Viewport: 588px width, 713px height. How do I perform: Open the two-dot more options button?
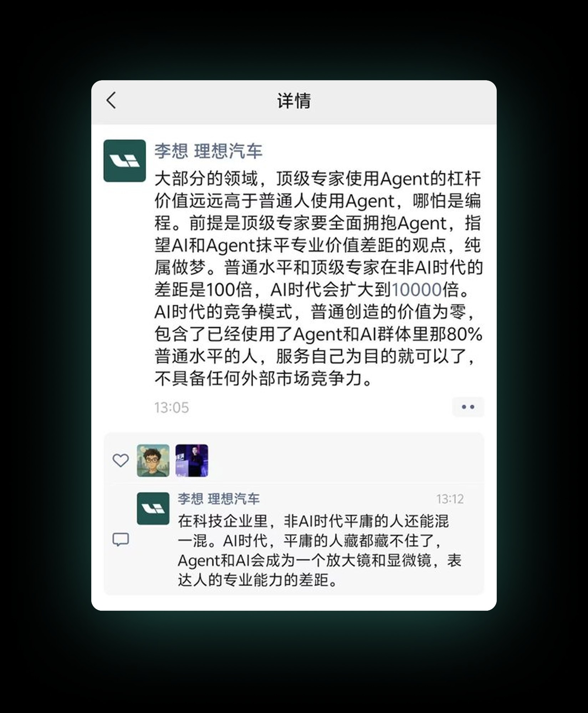click(x=468, y=407)
